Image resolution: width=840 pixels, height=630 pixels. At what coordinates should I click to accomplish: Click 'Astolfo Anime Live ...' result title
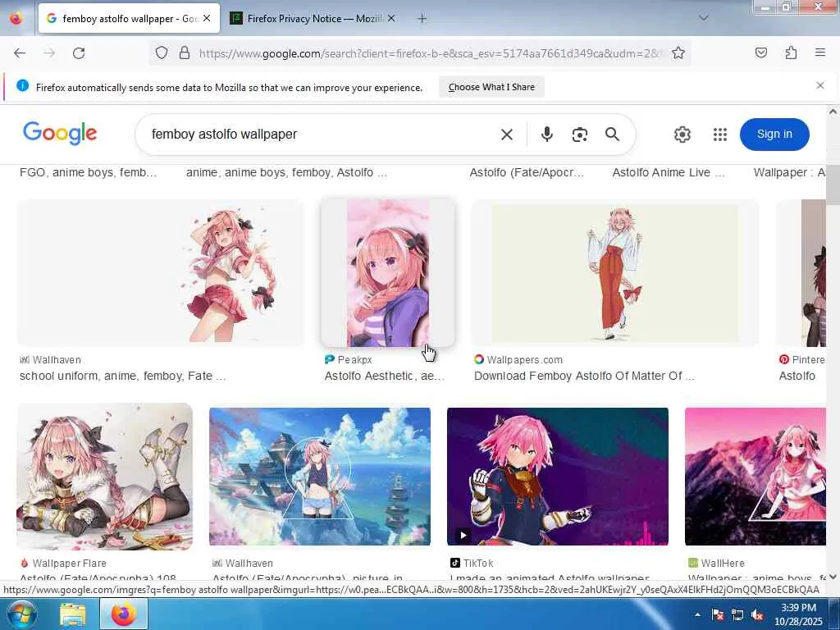click(x=668, y=172)
